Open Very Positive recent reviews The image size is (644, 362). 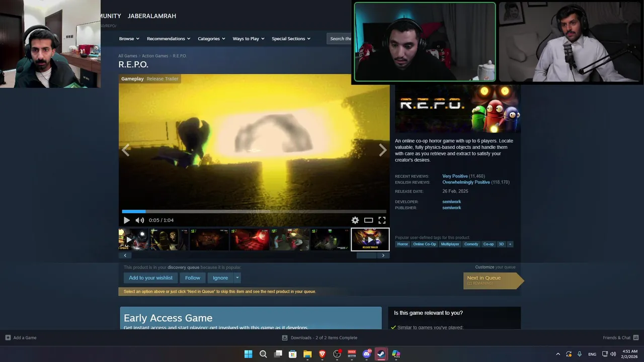[455, 176]
